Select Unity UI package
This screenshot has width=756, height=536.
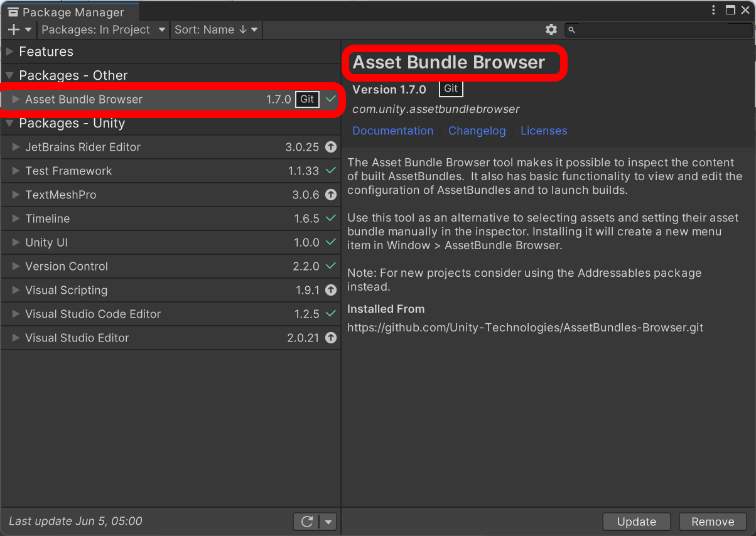click(171, 242)
